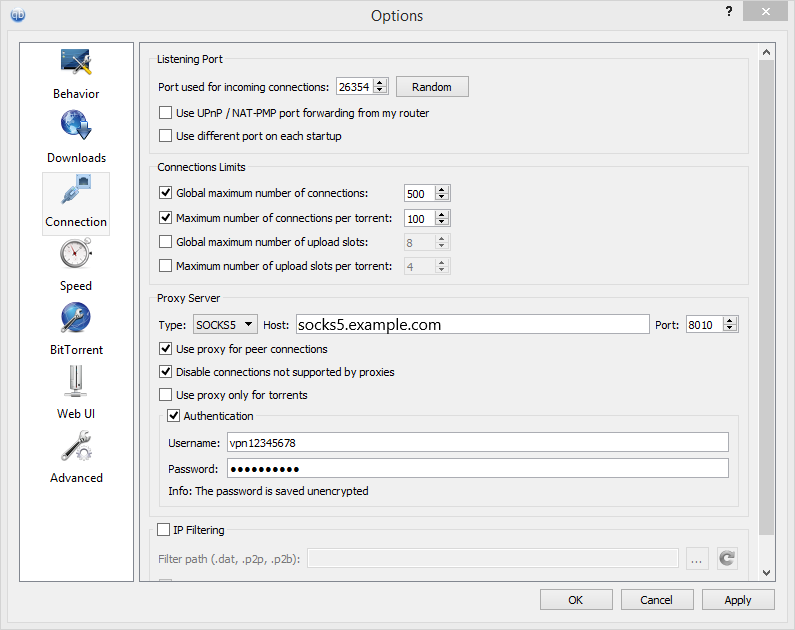Toggle Use proxy for peer connections
Screen dimensions: 795x630
[165, 349]
